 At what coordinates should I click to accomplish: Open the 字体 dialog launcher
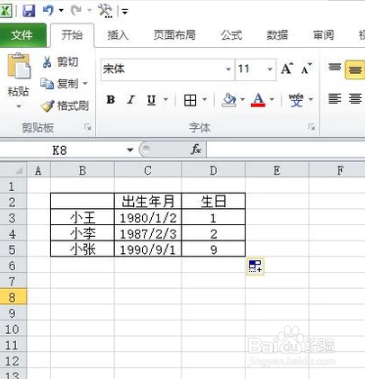coord(311,127)
